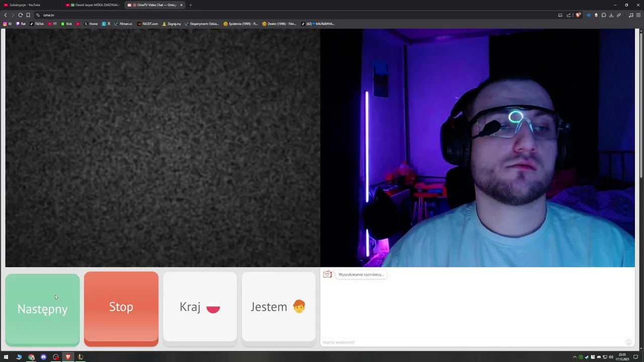This screenshot has width=644, height=362.
Task: Bookmark this page via bookmark icon
Action: [28, 15]
